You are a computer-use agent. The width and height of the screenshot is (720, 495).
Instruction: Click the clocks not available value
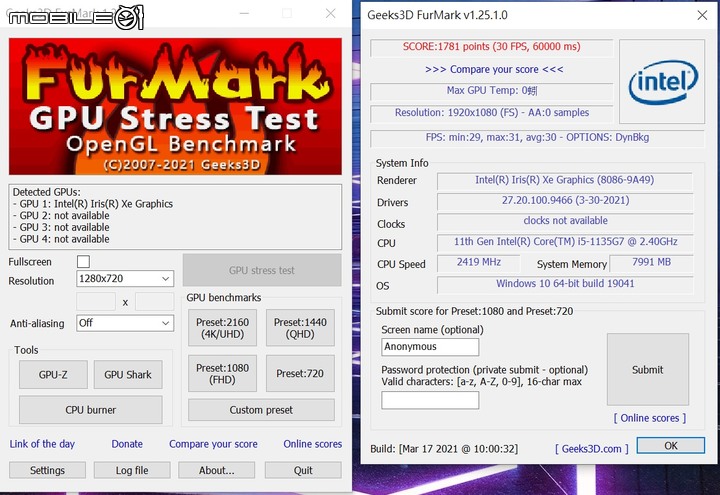pos(564,221)
